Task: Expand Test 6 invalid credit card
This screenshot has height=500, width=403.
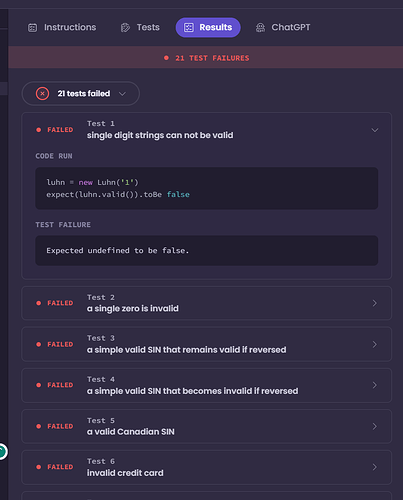Action: point(207,467)
